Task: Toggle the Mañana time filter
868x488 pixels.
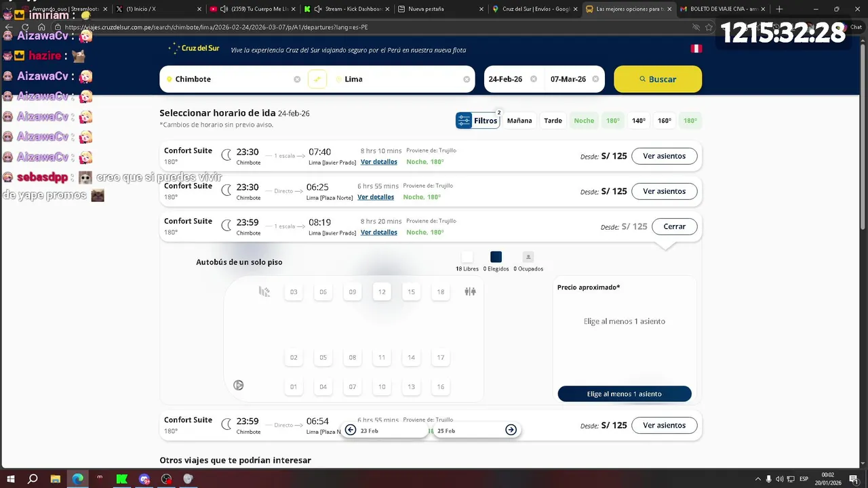Action: click(x=519, y=121)
